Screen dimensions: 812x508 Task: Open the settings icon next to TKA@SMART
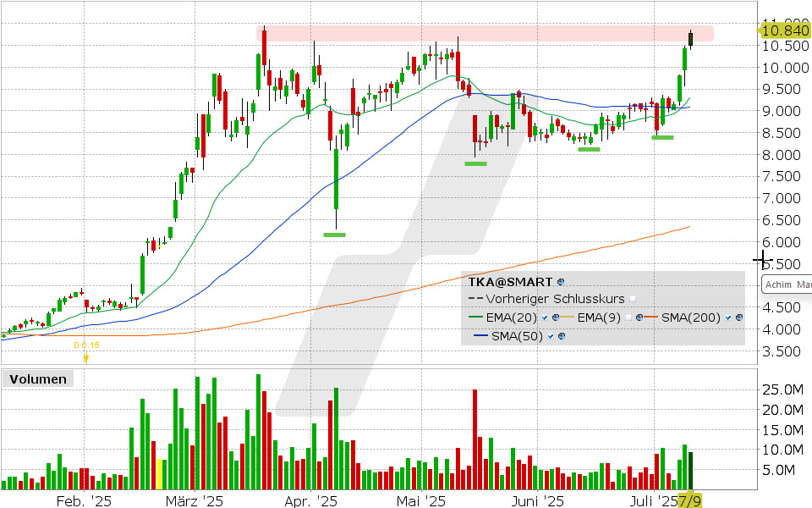point(560,282)
